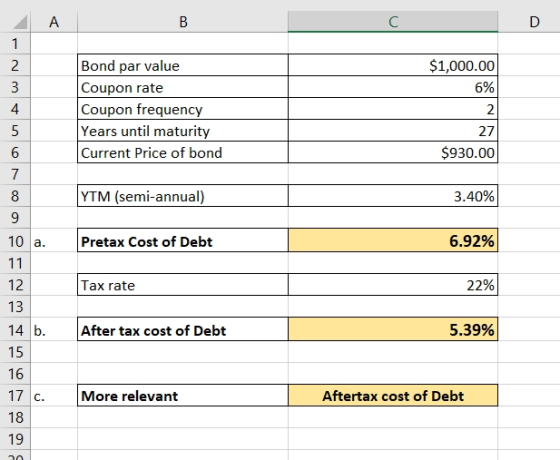Click 'Pretax Cost of Debt' cell
This screenshot has height=460, width=560.
(x=183, y=240)
